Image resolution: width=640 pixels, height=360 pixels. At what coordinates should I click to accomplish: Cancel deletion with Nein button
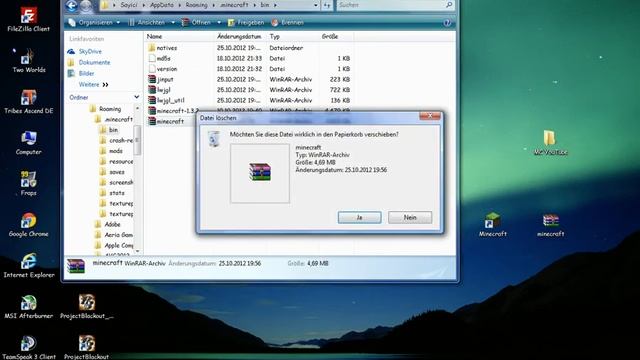pos(410,217)
